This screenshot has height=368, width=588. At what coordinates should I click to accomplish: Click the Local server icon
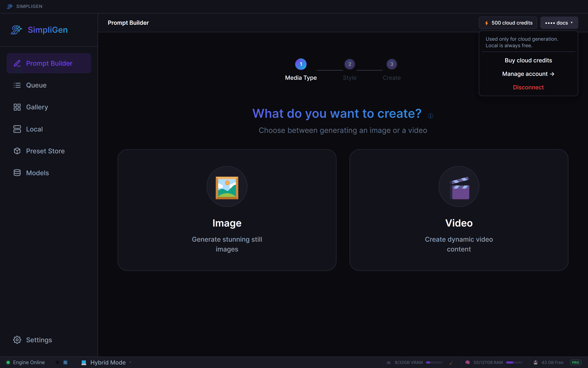coord(17,129)
